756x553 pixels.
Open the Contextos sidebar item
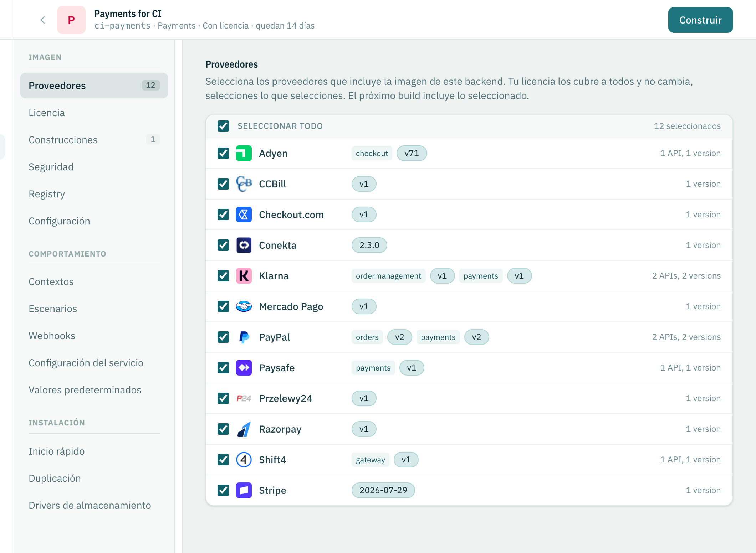click(94, 281)
